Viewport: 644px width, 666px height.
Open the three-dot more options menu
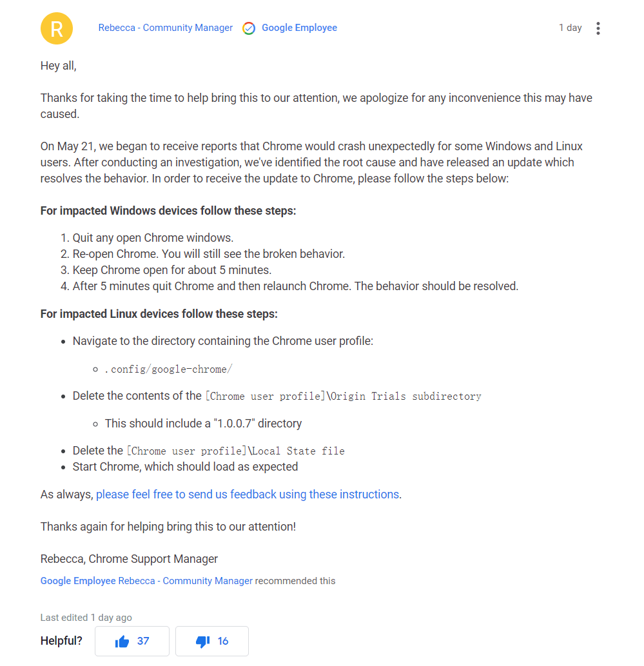598,28
